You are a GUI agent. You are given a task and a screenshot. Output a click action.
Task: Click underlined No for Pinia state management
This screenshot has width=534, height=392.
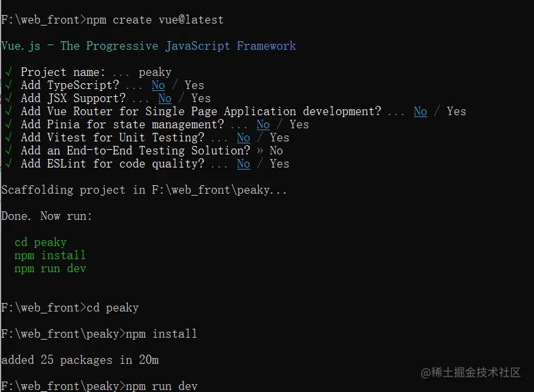pos(263,124)
